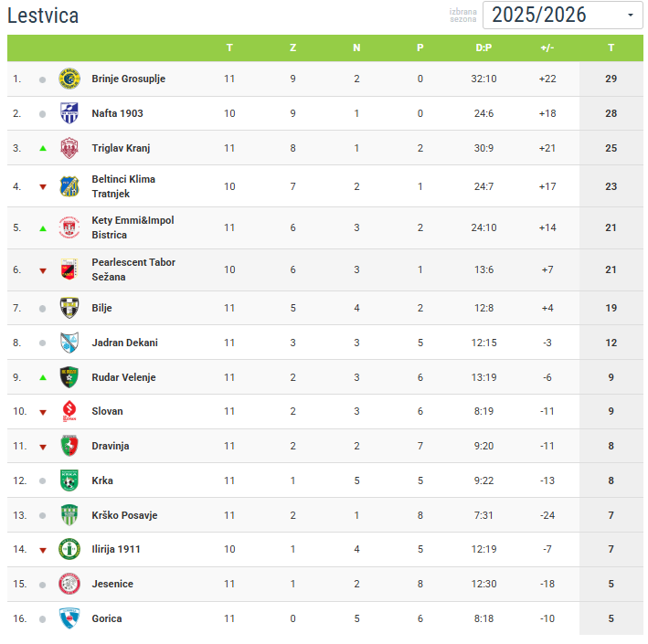The height and width of the screenshot is (644, 648).
Task: Open the Dravinja team page
Action: coord(110,446)
